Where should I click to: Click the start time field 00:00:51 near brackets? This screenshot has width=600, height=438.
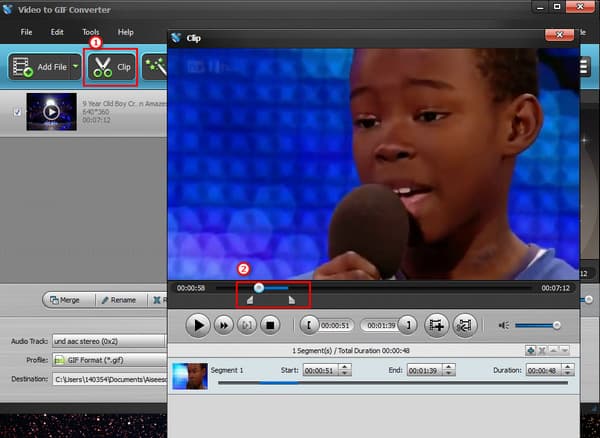click(x=335, y=326)
